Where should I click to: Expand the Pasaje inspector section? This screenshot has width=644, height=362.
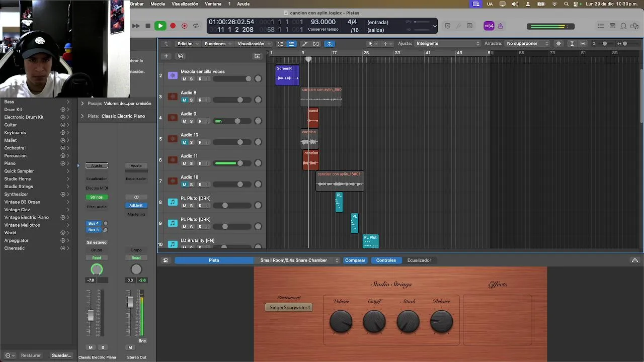pyautogui.click(x=83, y=104)
